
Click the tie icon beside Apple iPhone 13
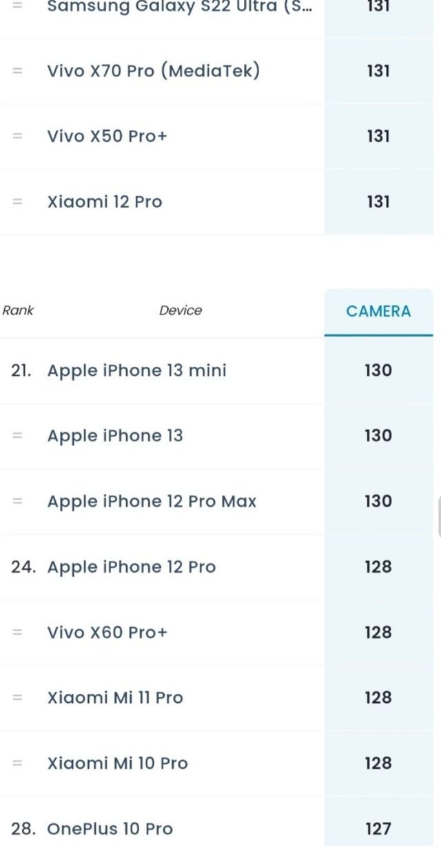pos(18,436)
